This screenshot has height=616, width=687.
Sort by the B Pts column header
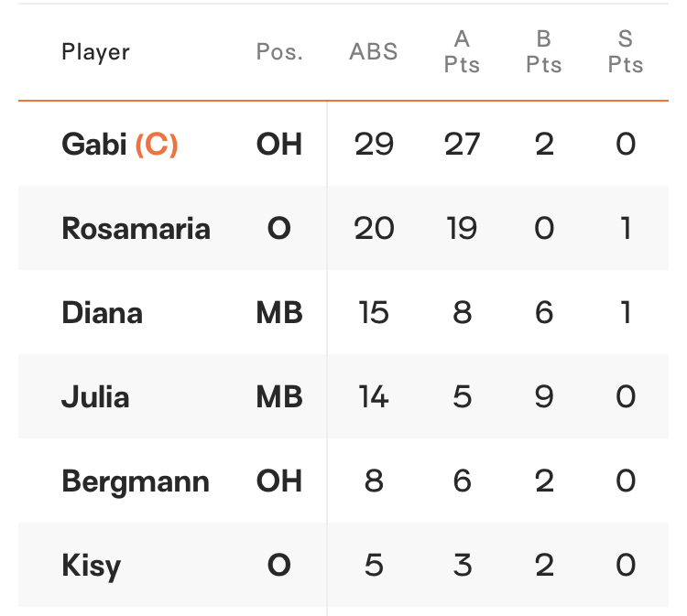point(544,51)
